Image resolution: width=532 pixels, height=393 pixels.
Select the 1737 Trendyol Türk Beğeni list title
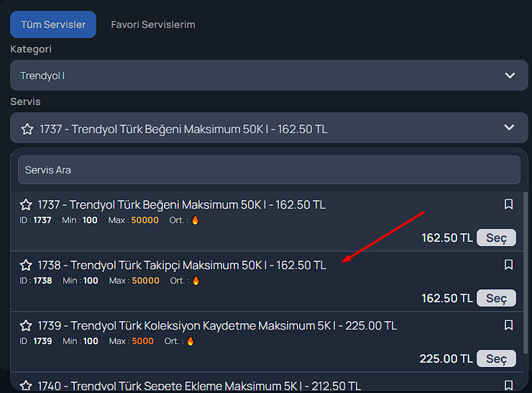click(x=181, y=205)
